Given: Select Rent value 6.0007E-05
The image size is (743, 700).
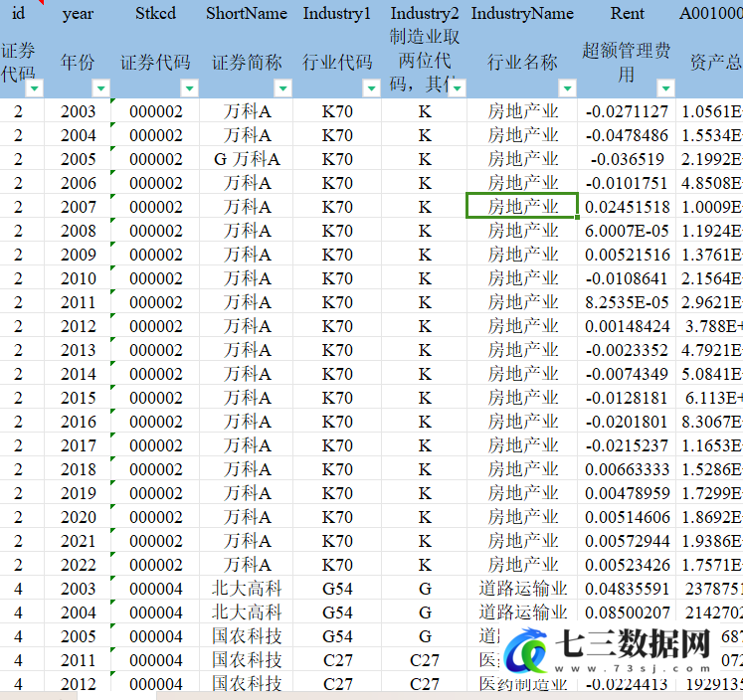Looking at the screenshot, I should click(627, 231).
